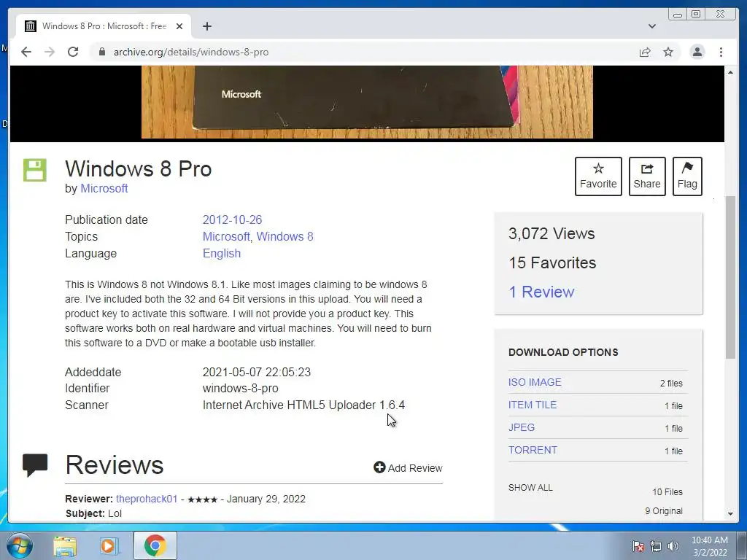Screen dimensions: 747x560
Task: Click the green floppy software icon
Action: pyautogui.click(x=35, y=170)
